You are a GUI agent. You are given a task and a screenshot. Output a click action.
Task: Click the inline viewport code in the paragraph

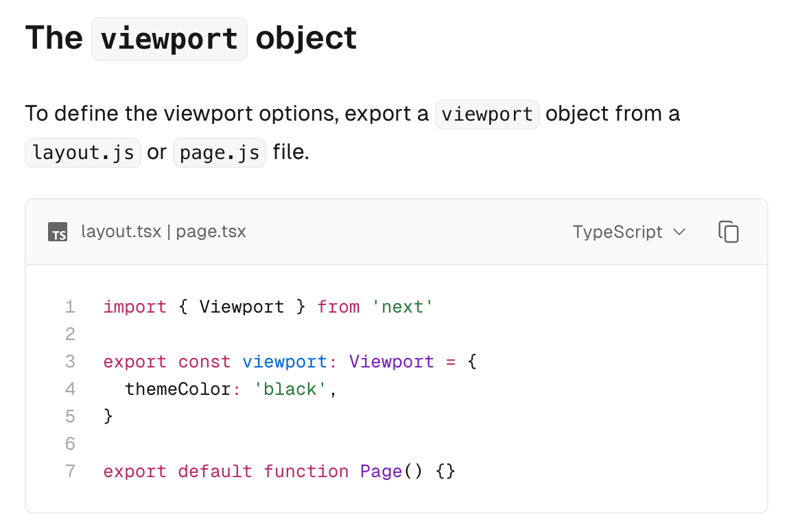487,114
